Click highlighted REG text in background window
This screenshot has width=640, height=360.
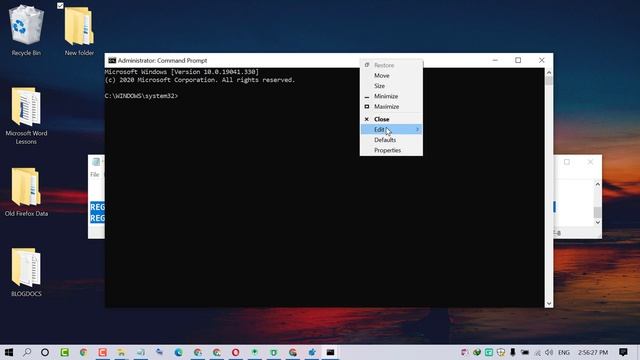[97, 212]
